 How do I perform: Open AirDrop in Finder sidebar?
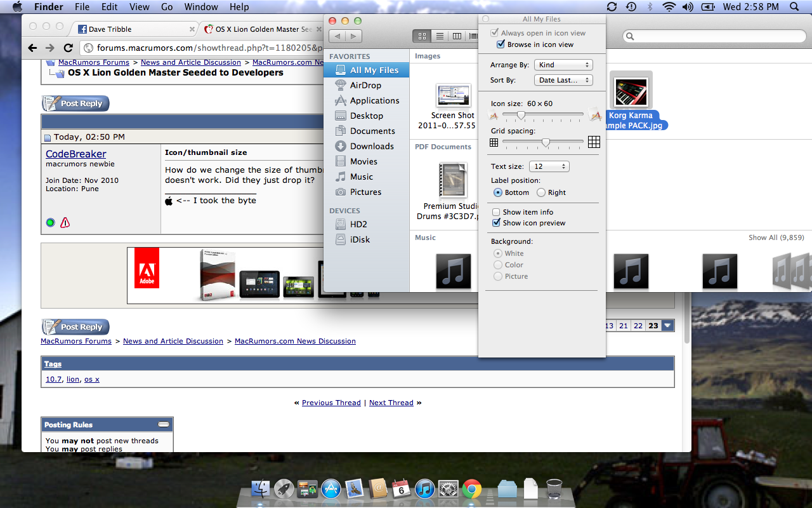tap(366, 85)
